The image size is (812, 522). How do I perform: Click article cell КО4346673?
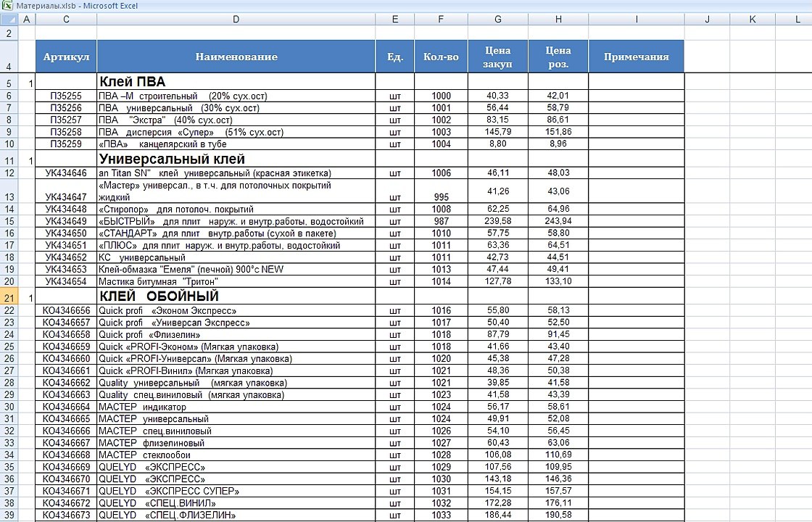[66, 515]
